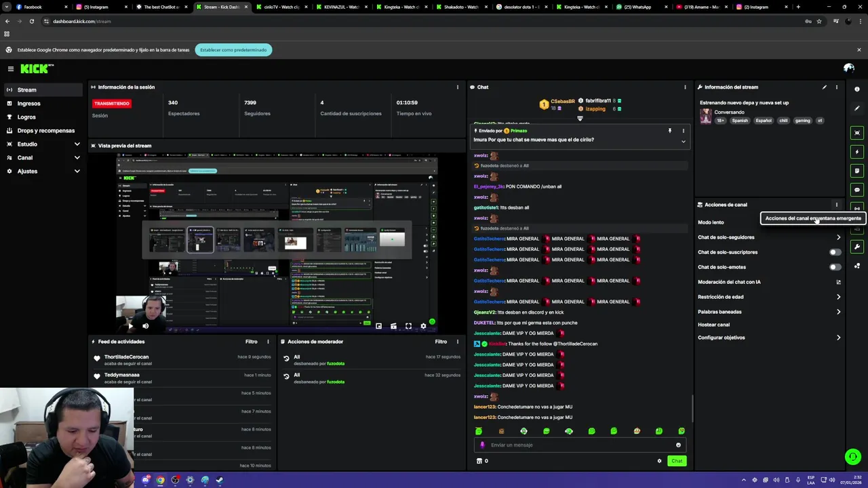Image resolution: width=868 pixels, height=488 pixels.
Task: Toggle Chat de solo-emotes switch
Action: (835, 267)
